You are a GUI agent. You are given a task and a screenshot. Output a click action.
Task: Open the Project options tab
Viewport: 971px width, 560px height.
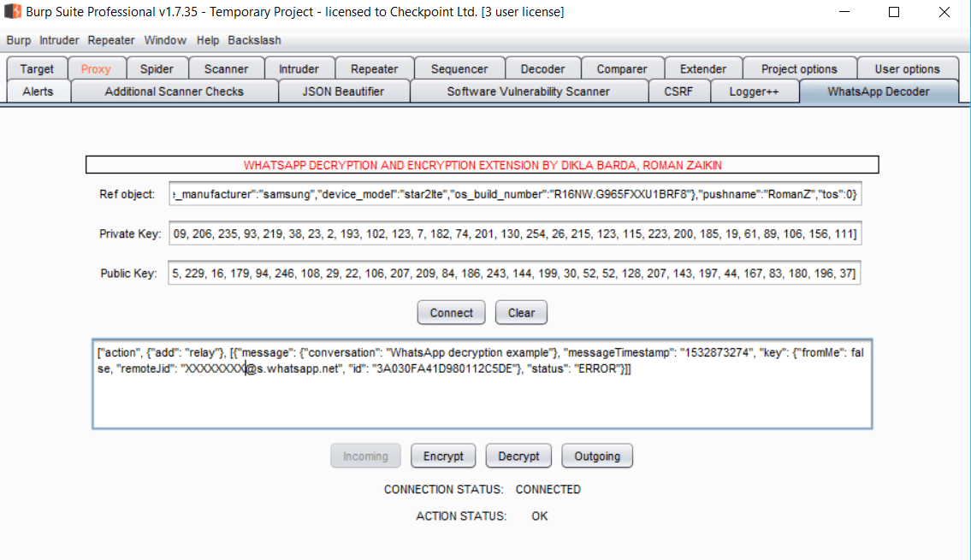click(799, 68)
